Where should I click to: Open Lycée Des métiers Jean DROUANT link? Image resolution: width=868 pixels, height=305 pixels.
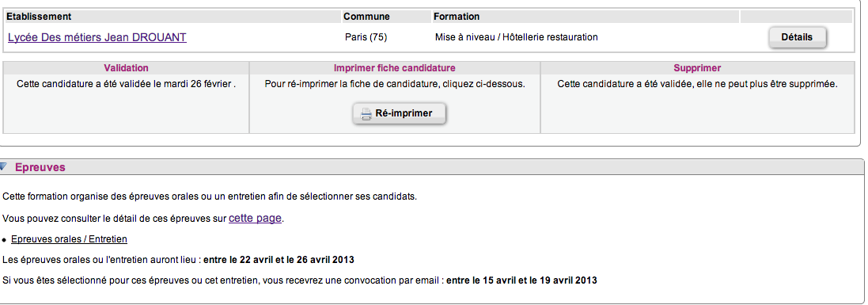[x=97, y=38]
